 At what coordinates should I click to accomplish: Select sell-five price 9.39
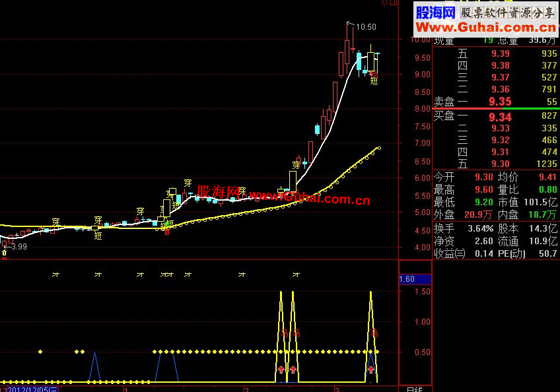[501, 53]
